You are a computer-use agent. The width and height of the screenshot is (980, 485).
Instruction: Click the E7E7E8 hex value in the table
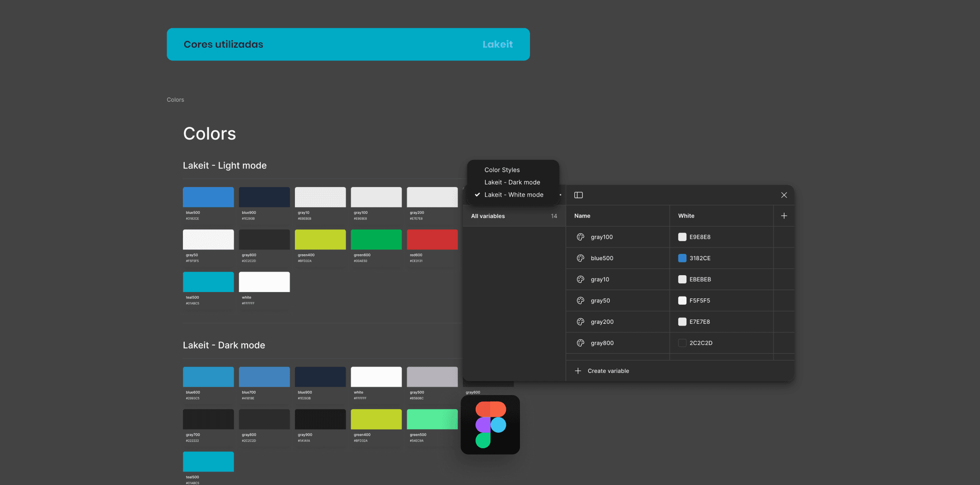tap(700, 322)
